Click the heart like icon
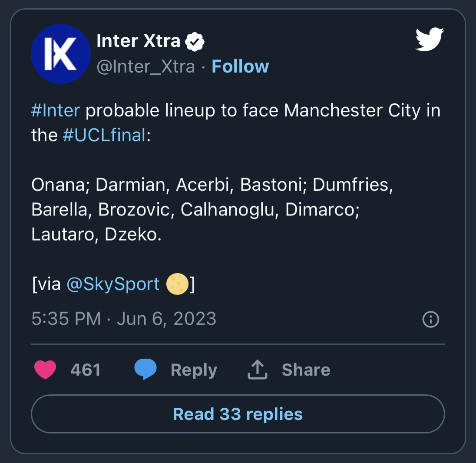The height and width of the screenshot is (463, 476). coord(45,370)
